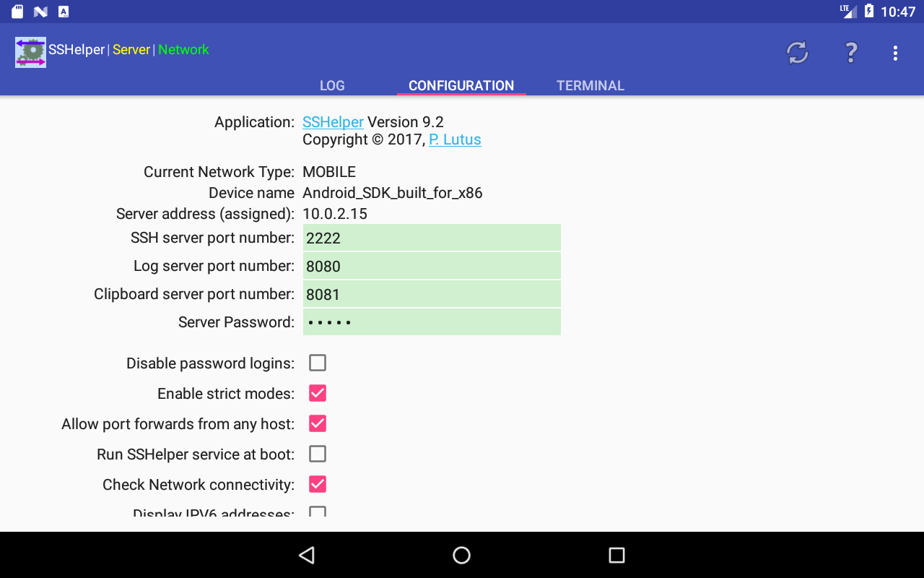Tap the Log server port number label
Viewport: 924px width, 578px height.
pyautogui.click(x=214, y=266)
